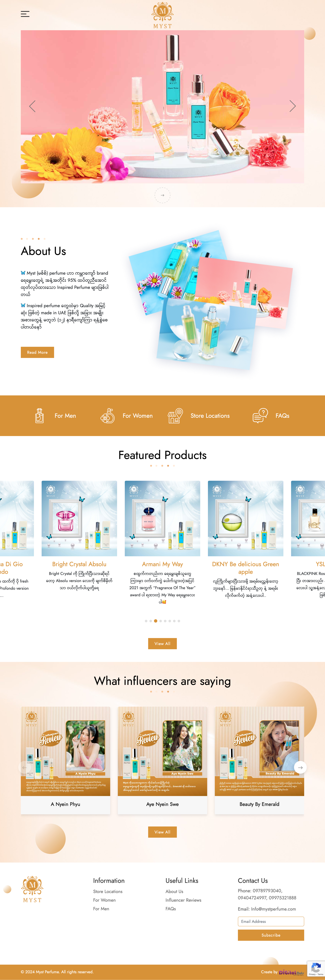Open the hamburger menu icon
Screen dimensions: 325x980
coord(25,14)
